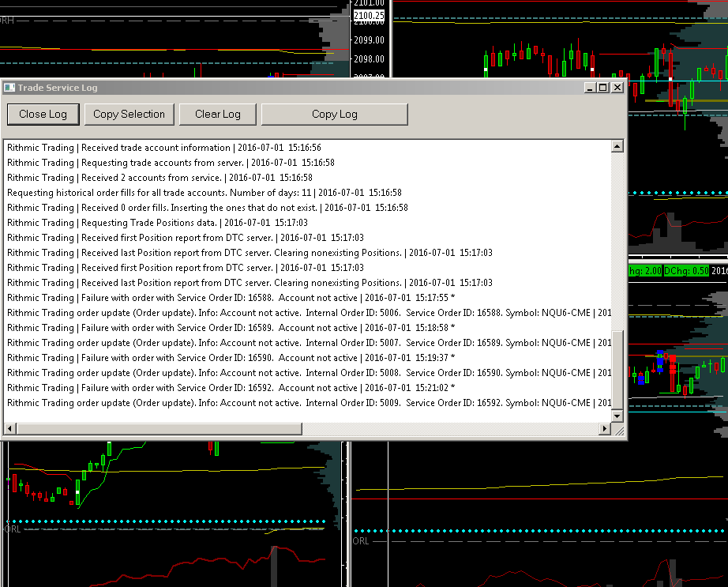Click the ORL label on bottom left chart

[x=13, y=529]
